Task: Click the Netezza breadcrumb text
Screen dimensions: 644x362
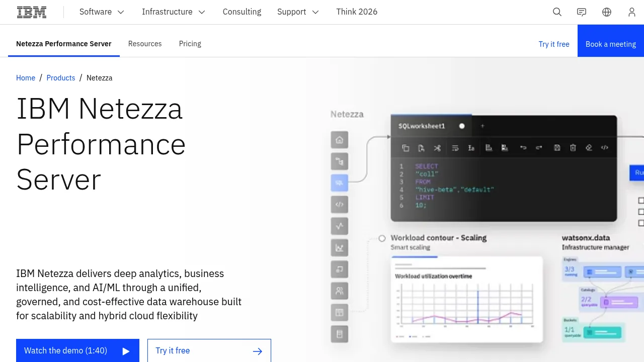Action: [x=100, y=78]
